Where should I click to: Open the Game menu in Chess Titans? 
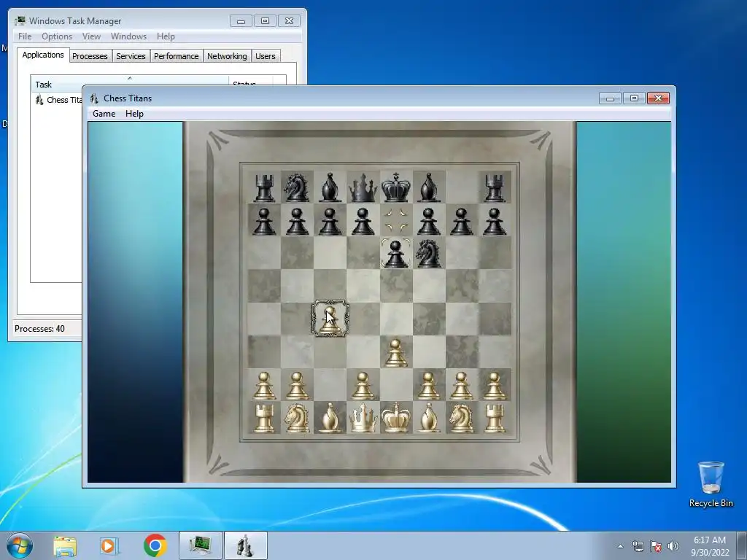(104, 114)
